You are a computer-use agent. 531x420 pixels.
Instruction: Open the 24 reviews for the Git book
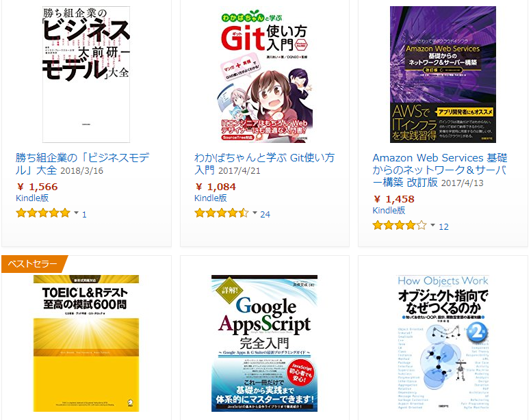[265, 214]
